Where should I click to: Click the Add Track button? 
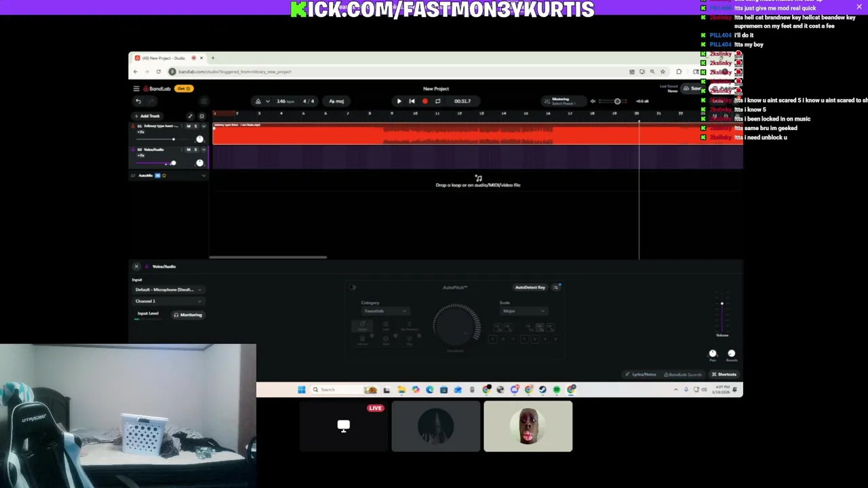(x=146, y=116)
